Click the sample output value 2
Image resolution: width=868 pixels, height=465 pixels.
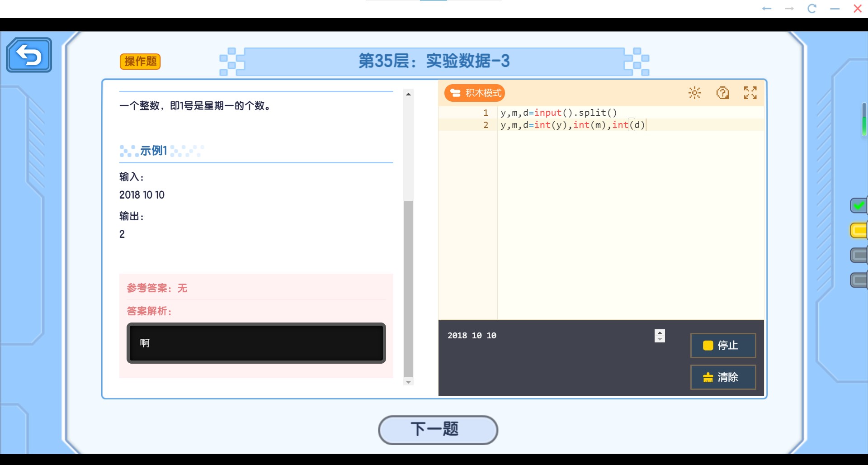(x=122, y=234)
